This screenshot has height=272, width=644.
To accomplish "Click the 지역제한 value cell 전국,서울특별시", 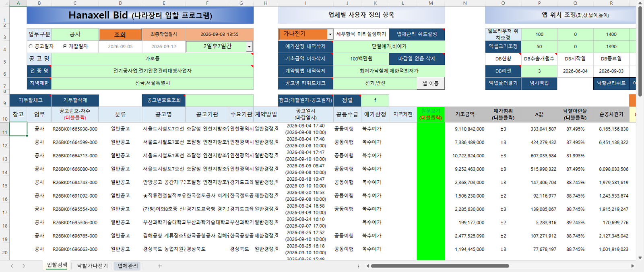I will 153,83.
